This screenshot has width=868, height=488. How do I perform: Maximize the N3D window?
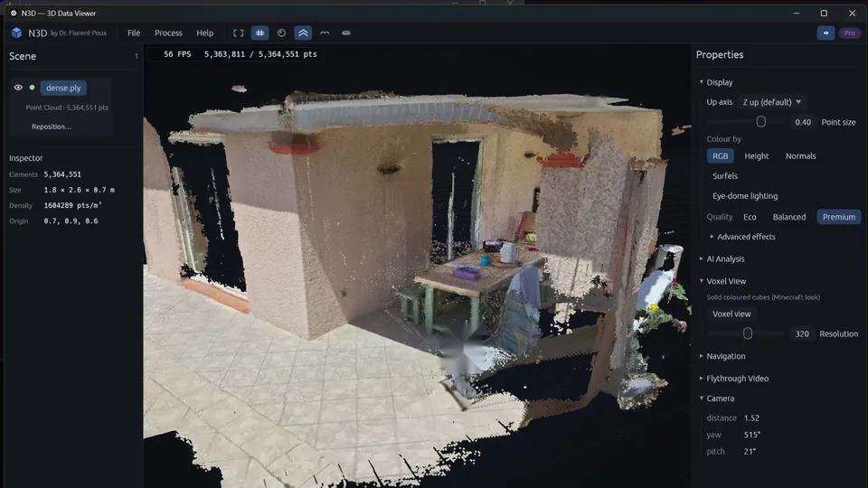[x=824, y=13]
